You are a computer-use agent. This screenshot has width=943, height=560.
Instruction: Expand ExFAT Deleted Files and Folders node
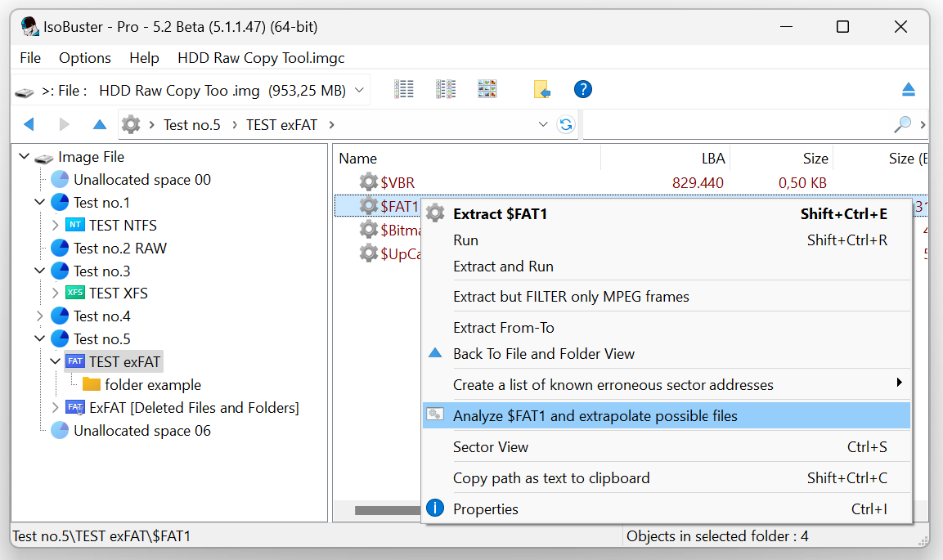pyautogui.click(x=56, y=407)
